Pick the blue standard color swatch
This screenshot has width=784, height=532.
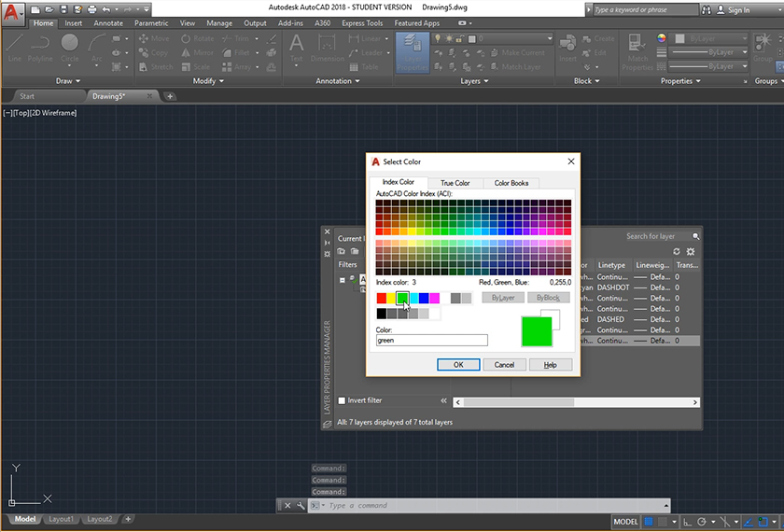pyautogui.click(x=424, y=299)
